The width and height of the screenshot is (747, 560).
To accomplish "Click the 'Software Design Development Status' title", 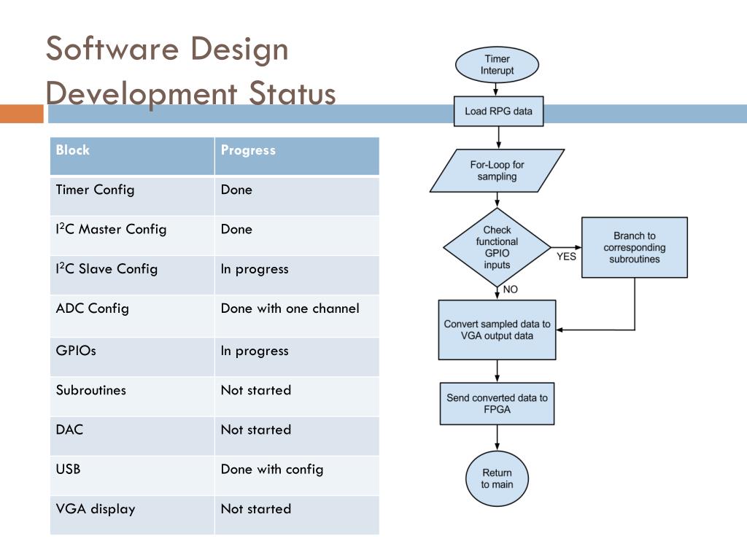I will [x=190, y=71].
